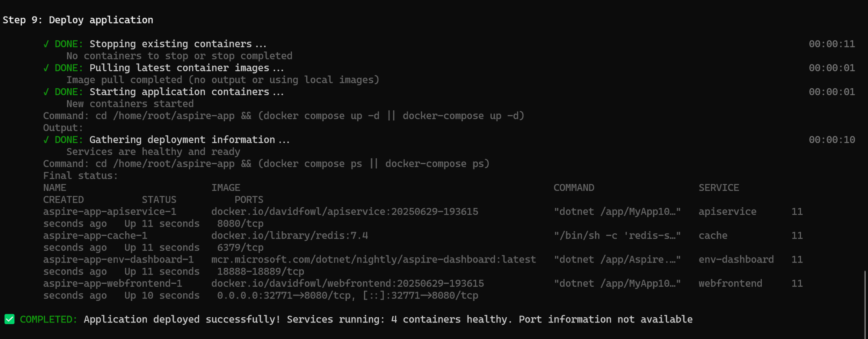Click the green COMPLETED: label
868x339 pixels.
(x=49, y=319)
